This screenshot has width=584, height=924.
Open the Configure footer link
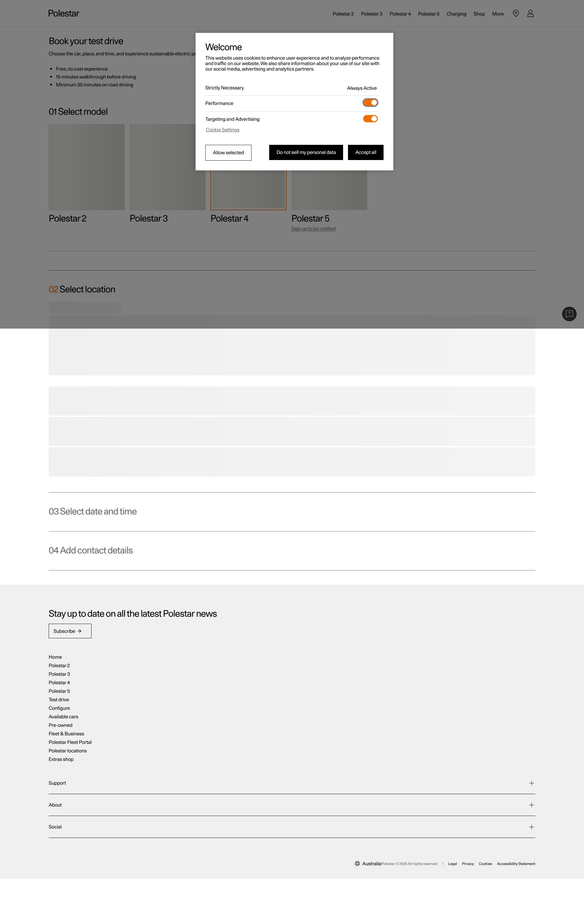click(x=59, y=708)
